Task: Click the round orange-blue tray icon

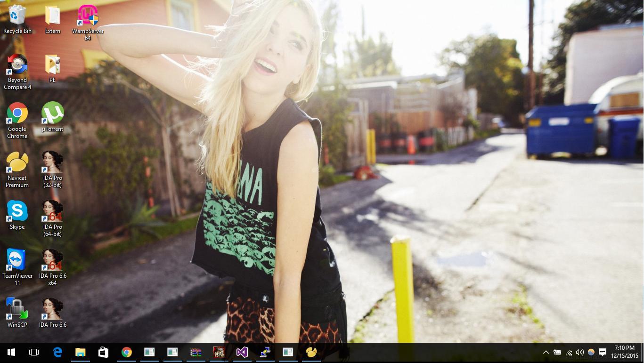Action: tap(591, 352)
